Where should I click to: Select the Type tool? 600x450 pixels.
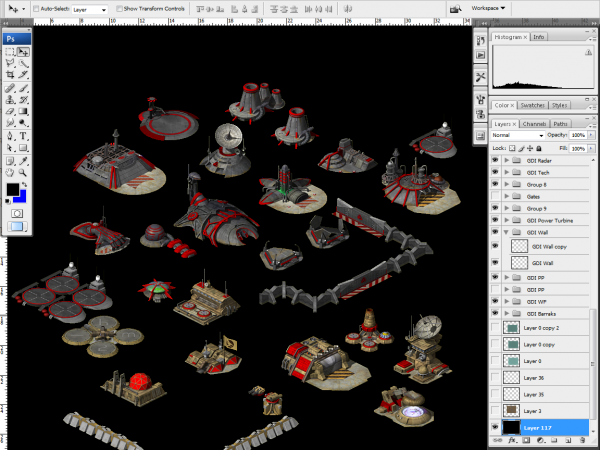23,136
